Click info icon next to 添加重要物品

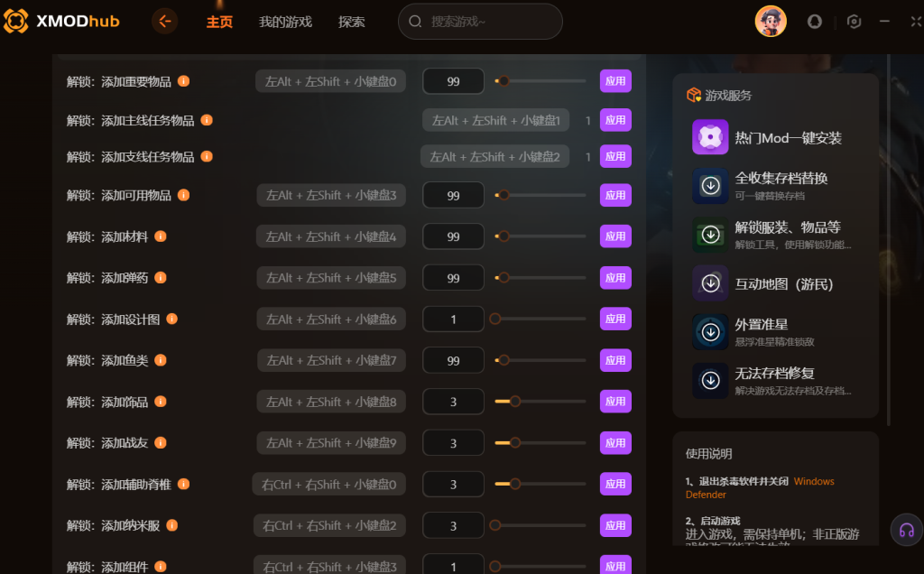coord(184,80)
